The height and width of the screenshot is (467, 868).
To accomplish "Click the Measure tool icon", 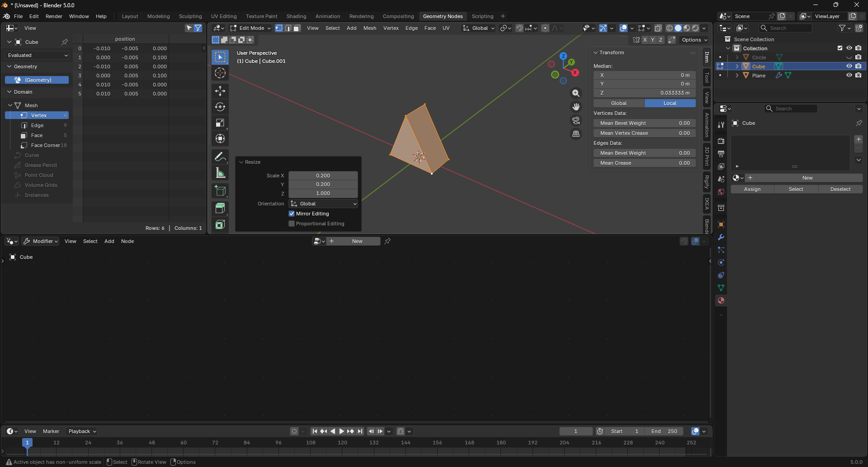I will 220,173.
